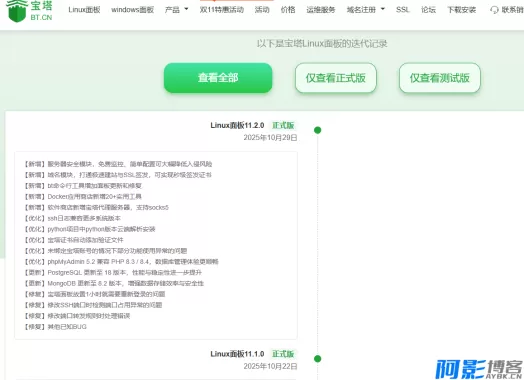Image resolution: width=524 pixels, height=380 pixels.
Task: Go to the 论坛 link
Action: [x=428, y=10]
